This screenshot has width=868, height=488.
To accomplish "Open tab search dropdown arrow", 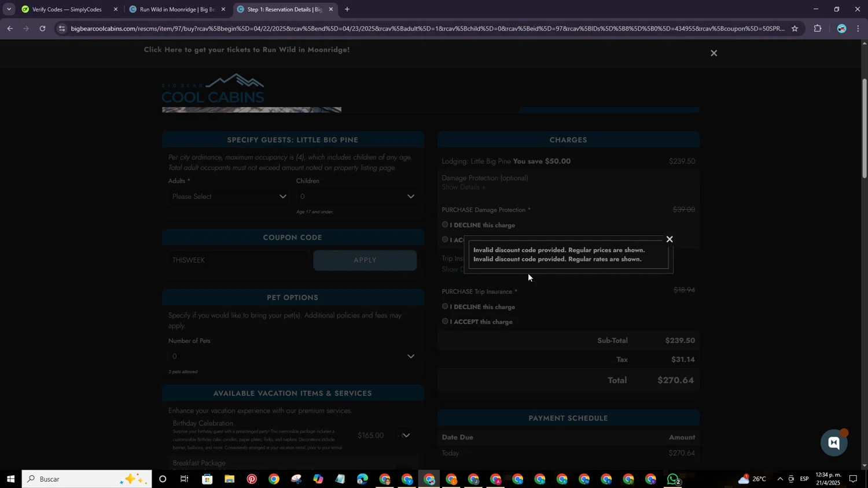I will click(9, 9).
